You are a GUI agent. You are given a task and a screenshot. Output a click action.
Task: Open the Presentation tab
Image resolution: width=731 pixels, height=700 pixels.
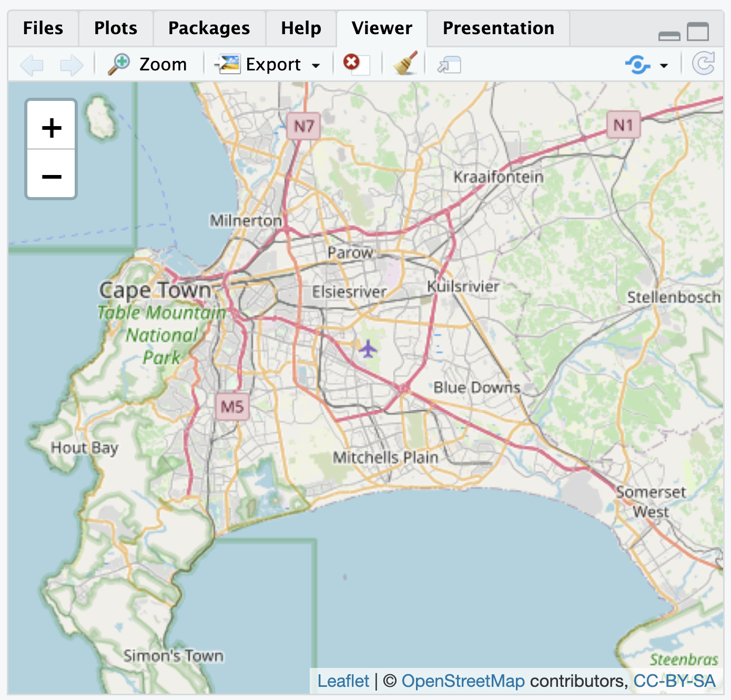pyautogui.click(x=498, y=28)
